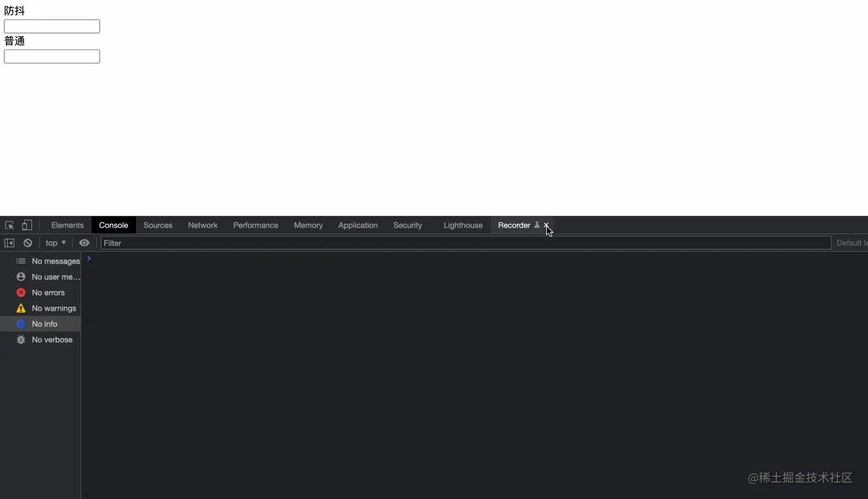Screen dimensions: 868x499
Task: Create a live expression with the eye icon
Action: point(84,243)
